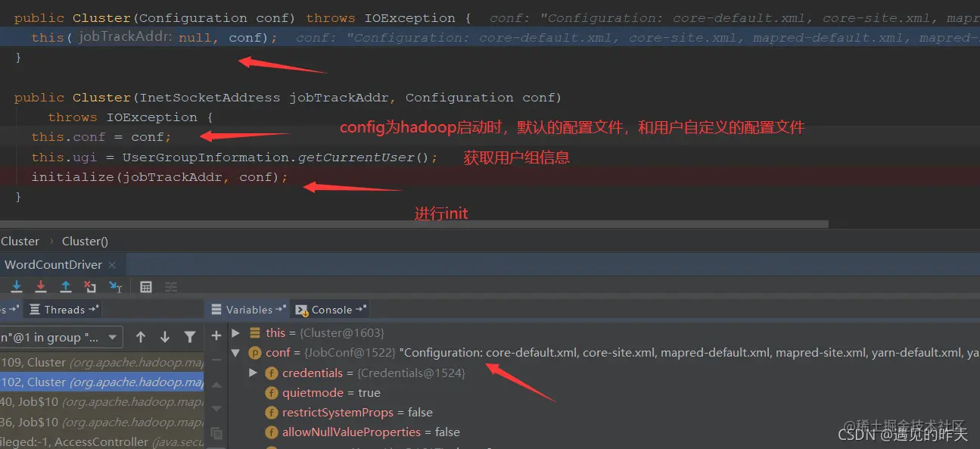Click the field icon beside allowNullValueProperties
Screen dimensions: 980x449
272,432
